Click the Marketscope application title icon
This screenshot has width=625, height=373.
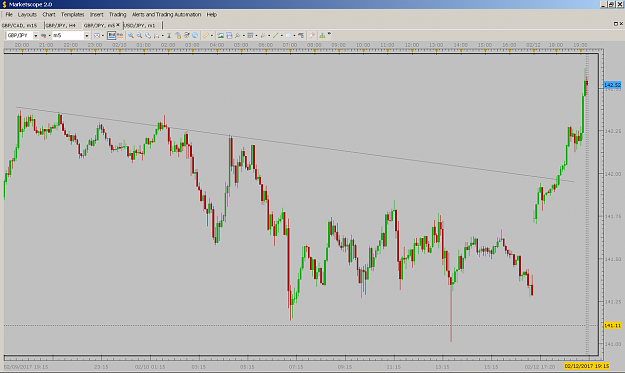(4, 4)
